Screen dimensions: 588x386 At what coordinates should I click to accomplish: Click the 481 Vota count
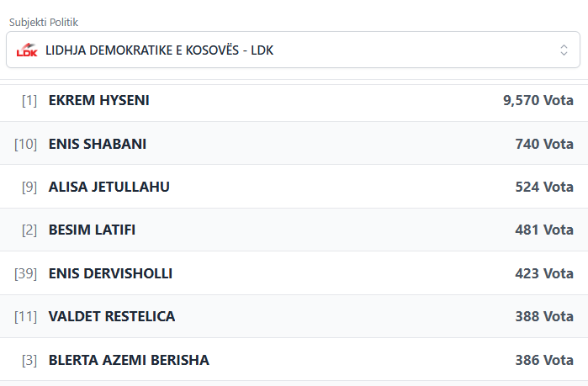pos(543,230)
